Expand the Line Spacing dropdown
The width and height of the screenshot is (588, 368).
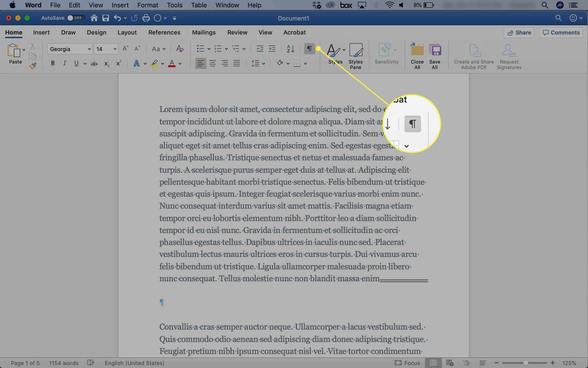click(x=263, y=64)
